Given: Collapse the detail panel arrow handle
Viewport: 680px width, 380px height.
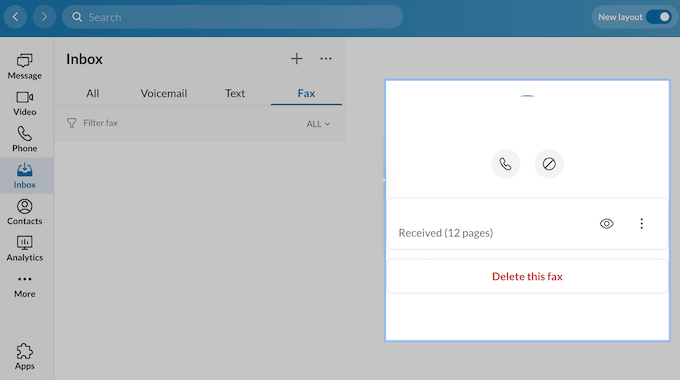Looking at the screenshot, I should pos(384,180).
